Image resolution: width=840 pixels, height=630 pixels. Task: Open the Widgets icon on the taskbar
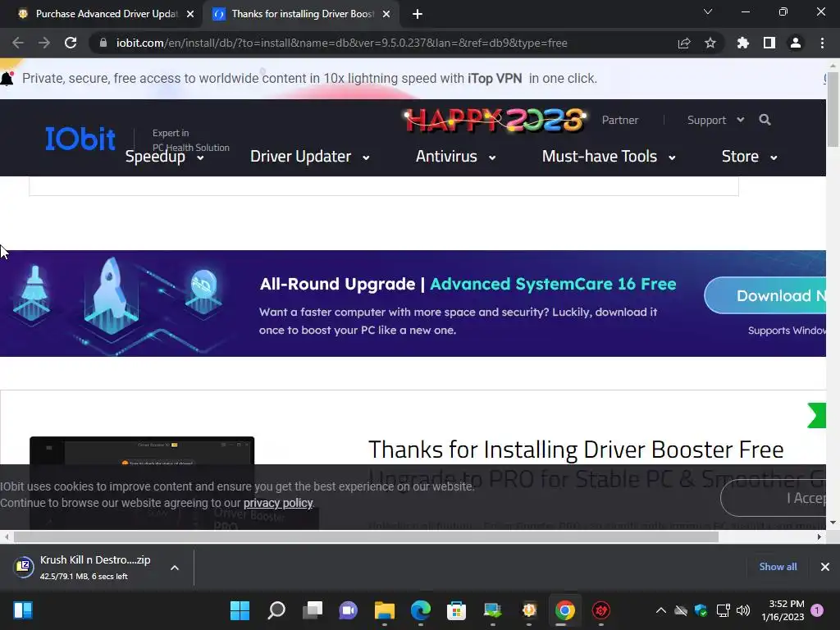coord(22,610)
